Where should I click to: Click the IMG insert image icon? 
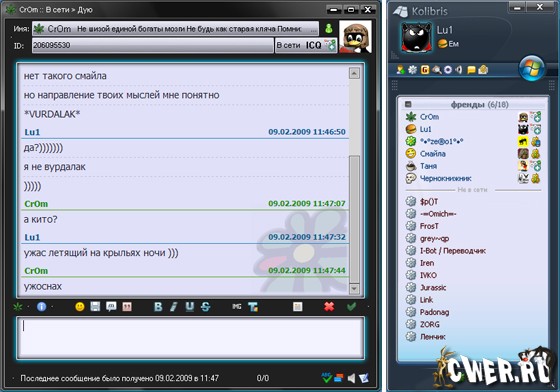(x=237, y=307)
